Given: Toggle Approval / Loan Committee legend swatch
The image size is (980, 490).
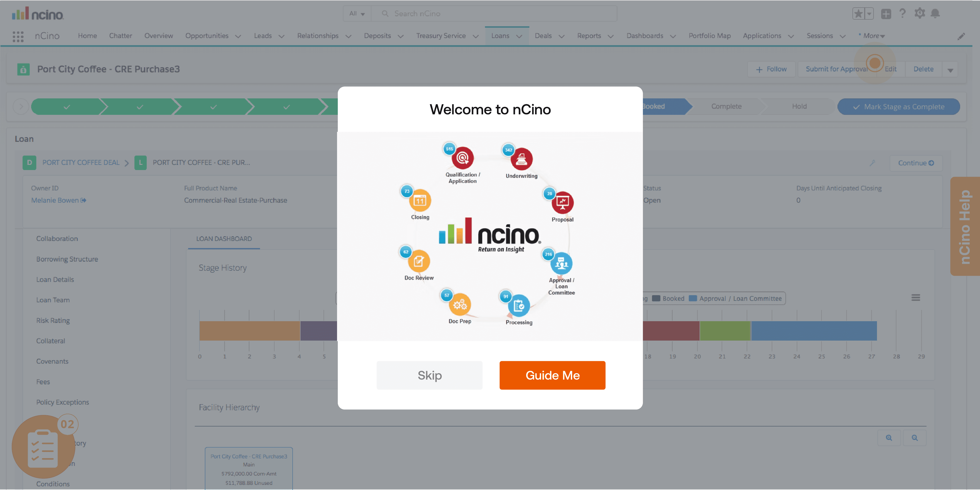Looking at the screenshot, I should click(x=693, y=299).
